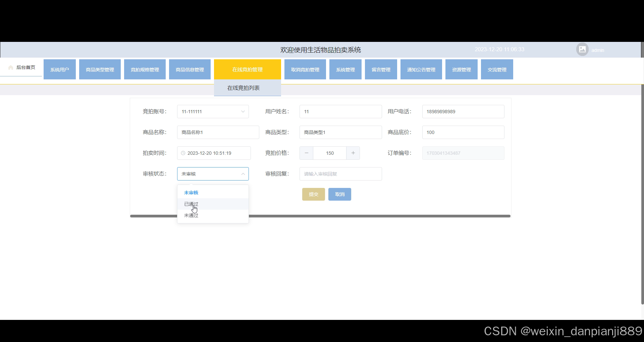Select 未通过 option in dropdown list
This screenshot has width=644, height=342.
tap(213, 215)
